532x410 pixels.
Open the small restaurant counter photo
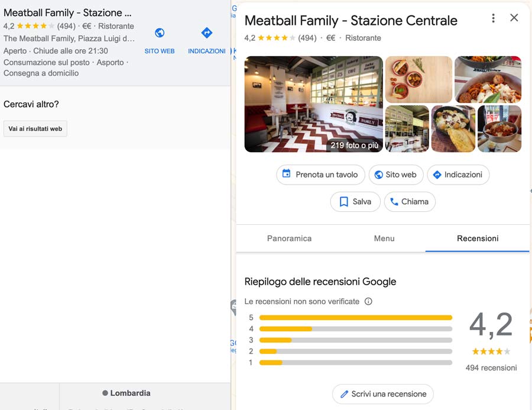407,129
